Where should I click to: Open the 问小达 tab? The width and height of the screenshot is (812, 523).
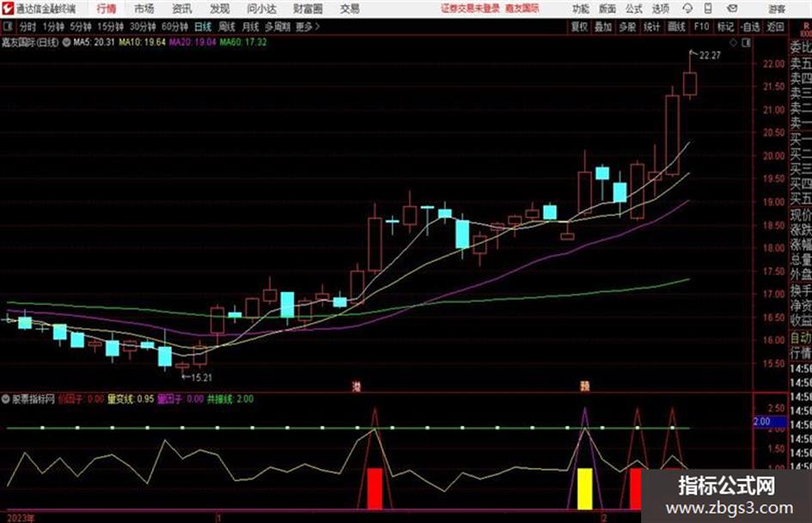pos(262,9)
